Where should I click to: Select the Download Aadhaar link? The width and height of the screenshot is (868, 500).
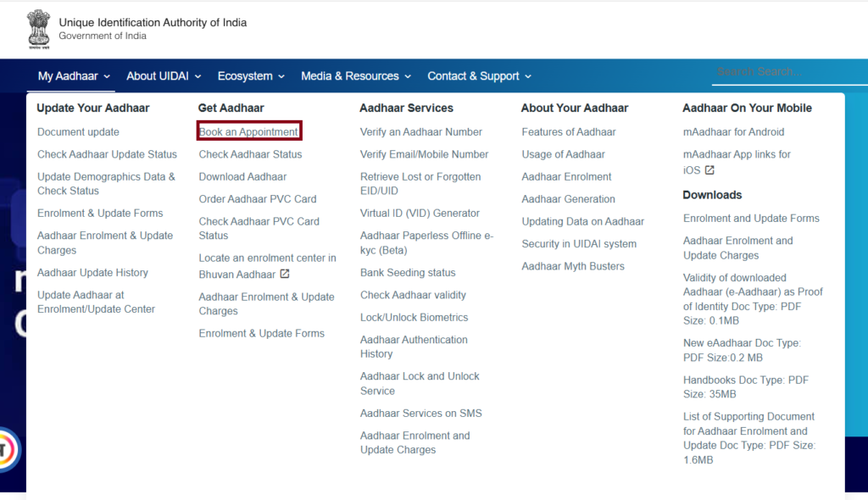click(242, 176)
